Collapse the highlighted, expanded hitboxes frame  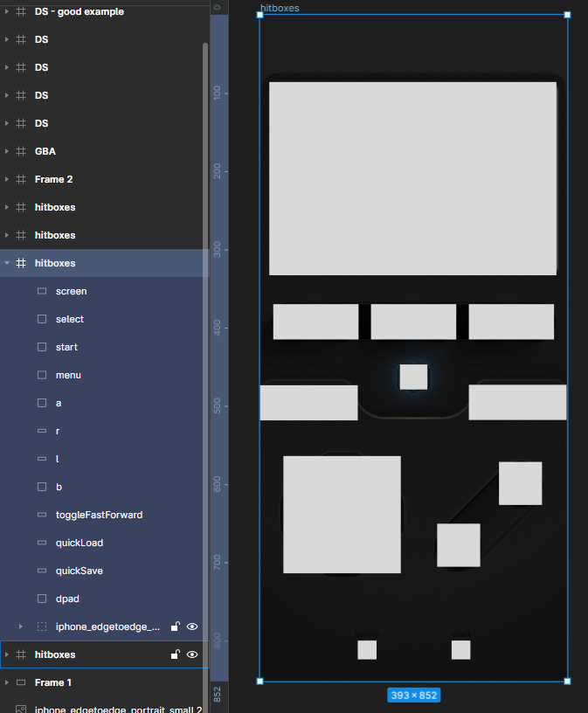7,263
